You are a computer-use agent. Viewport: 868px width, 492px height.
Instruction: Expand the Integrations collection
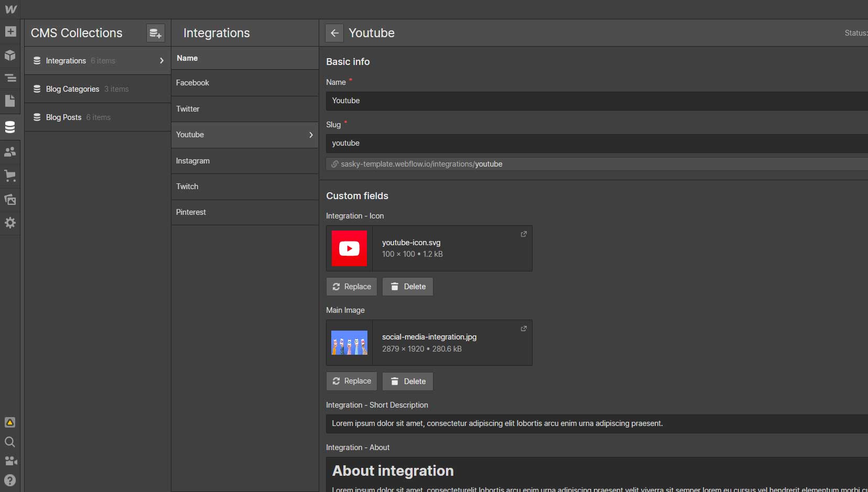[162, 60]
